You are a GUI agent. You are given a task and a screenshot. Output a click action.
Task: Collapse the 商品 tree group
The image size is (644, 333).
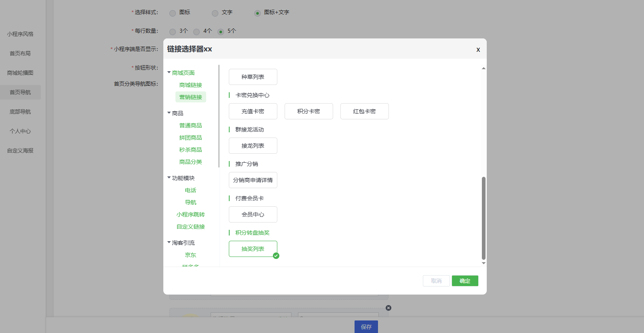pyautogui.click(x=169, y=113)
